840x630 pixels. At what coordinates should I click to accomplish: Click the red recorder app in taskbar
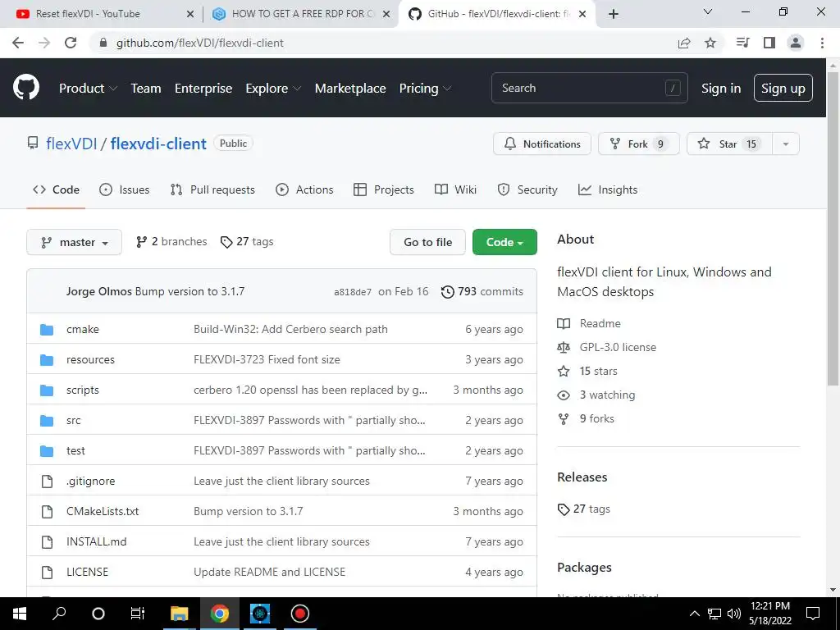(300, 614)
